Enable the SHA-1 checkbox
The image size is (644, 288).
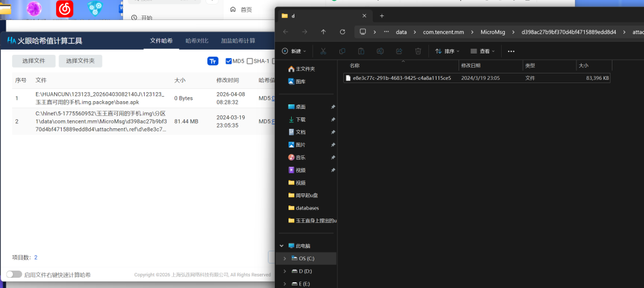(250, 61)
